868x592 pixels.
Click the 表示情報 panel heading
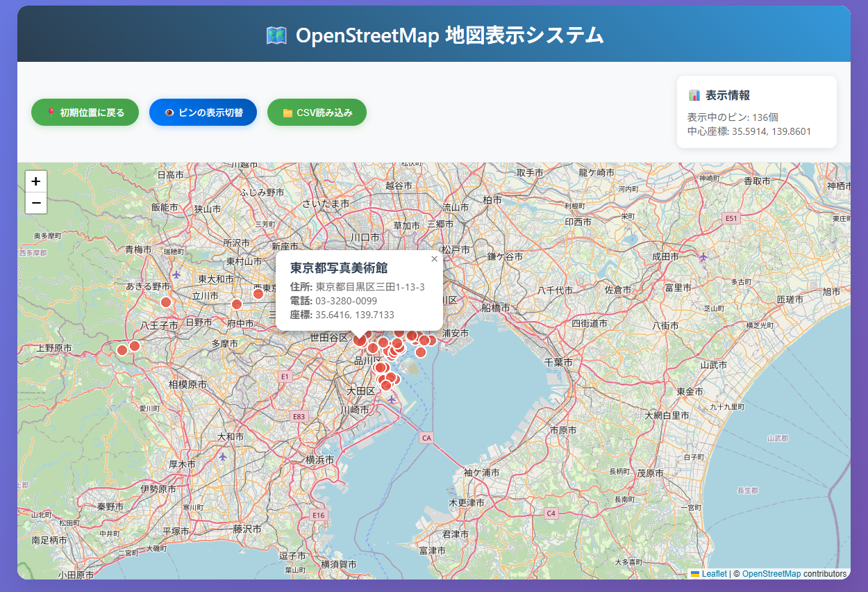click(x=727, y=96)
